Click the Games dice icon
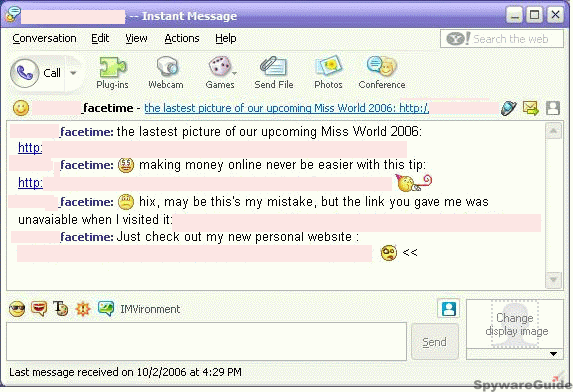Screen dimensions: 573x392 (219, 66)
